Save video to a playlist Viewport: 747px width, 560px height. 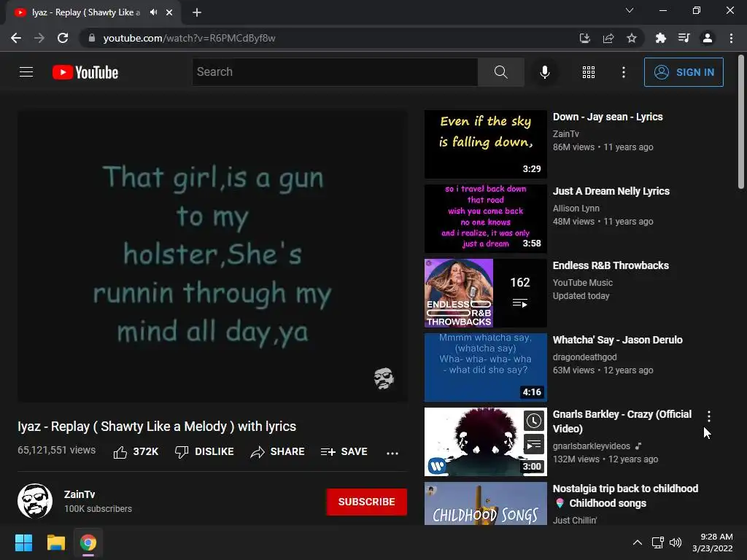344,451
